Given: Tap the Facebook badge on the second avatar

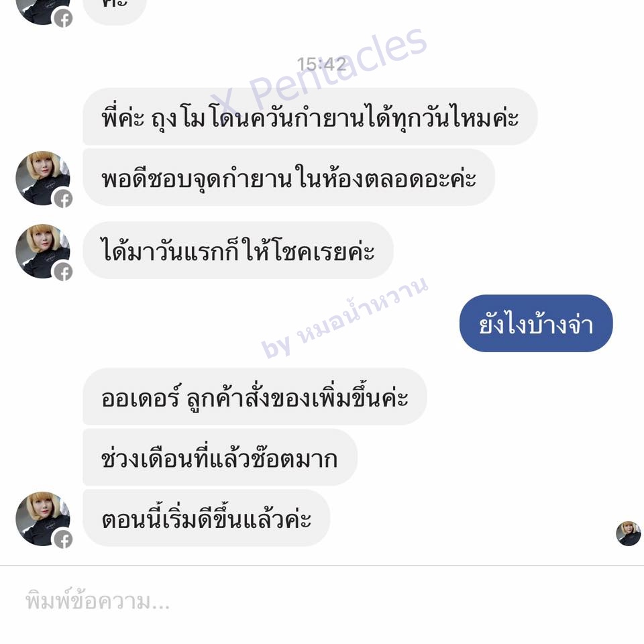Looking at the screenshot, I should pyautogui.click(x=63, y=199).
